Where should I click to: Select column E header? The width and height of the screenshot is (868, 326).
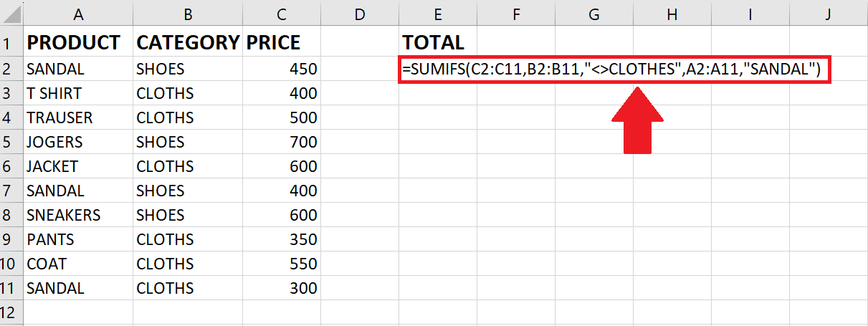[438, 14]
